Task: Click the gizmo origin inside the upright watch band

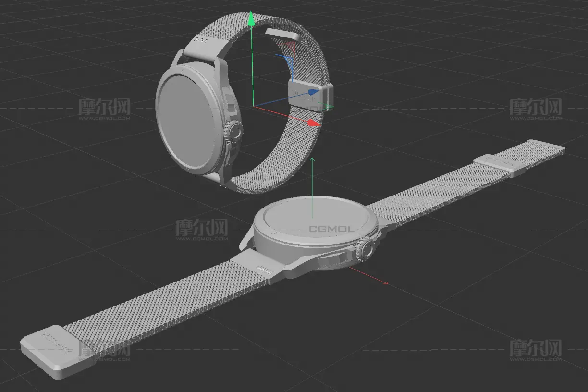Action: 253,105
